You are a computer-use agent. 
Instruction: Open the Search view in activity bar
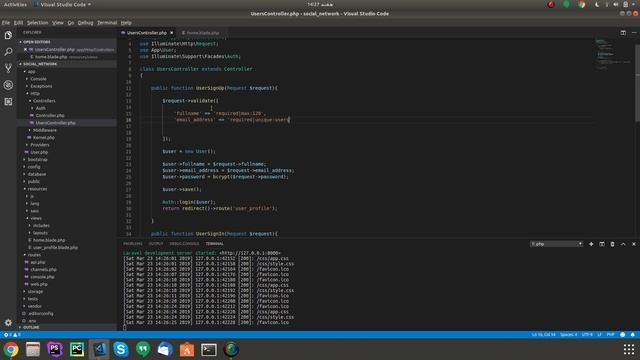click(x=8, y=52)
